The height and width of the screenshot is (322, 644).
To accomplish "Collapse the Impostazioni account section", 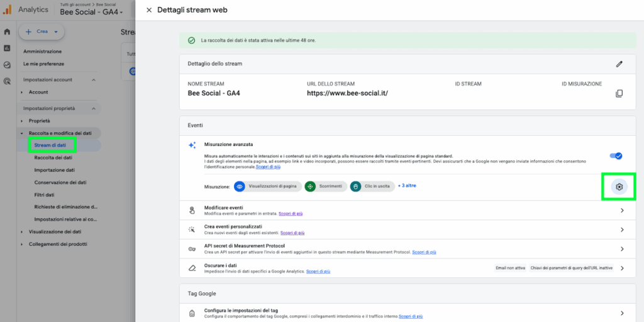I will pyautogui.click(x=94, y=80).
